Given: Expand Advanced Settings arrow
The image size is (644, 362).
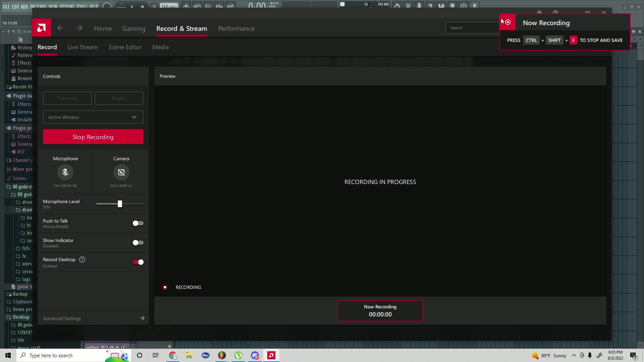Looking at the screenshot, I should 142,318.
